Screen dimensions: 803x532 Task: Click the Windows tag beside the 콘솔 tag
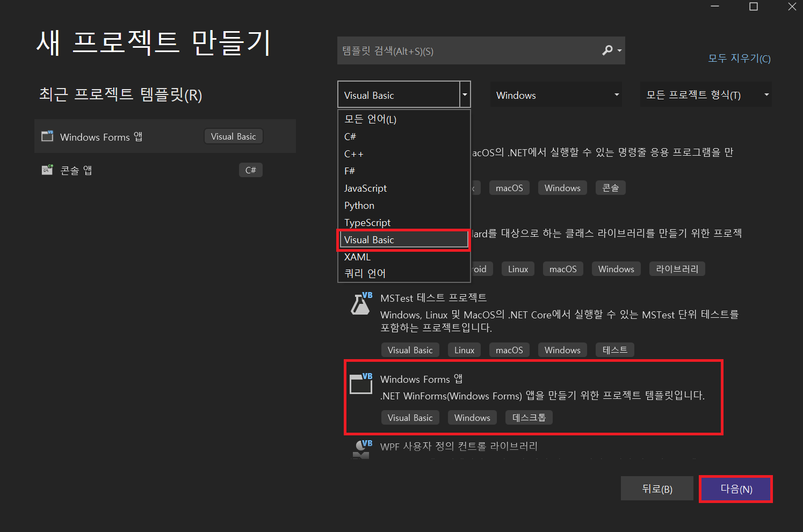pyautogui.click(x=562, y=188)
